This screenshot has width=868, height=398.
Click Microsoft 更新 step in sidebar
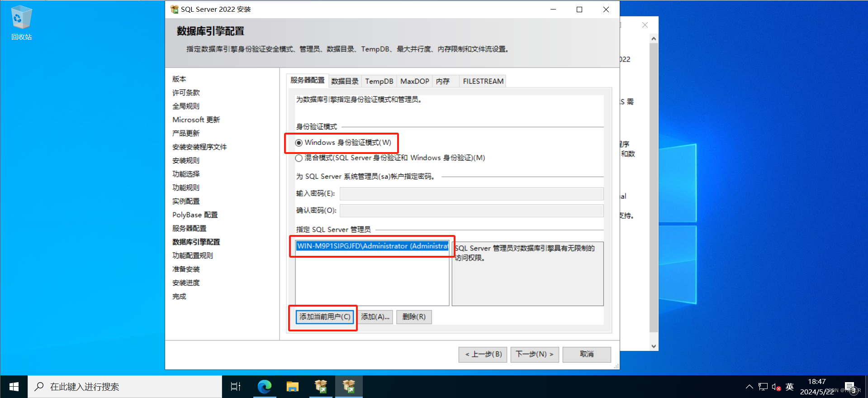pos(196,120)
